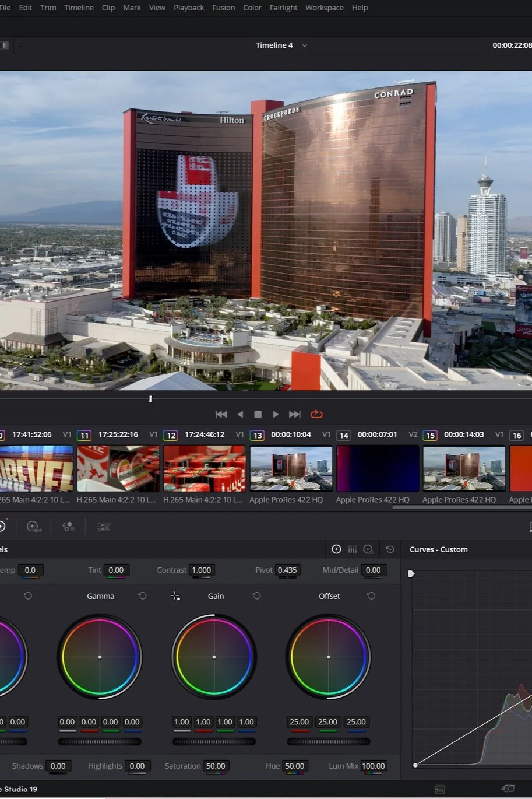Click the viewer scrubber playhead
Viewport: 532px width, 799px height.
[150, 399]
